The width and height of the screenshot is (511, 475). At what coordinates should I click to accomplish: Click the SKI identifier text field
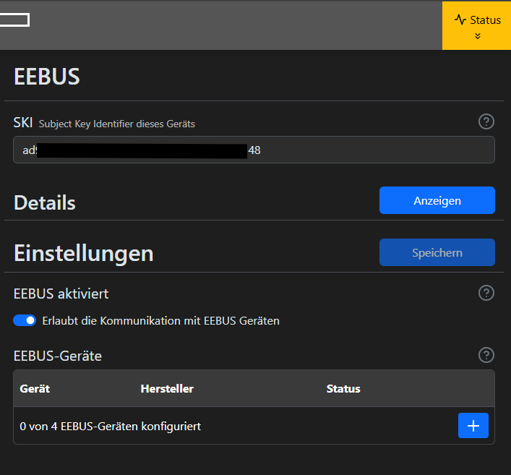[x=254, y=150]
